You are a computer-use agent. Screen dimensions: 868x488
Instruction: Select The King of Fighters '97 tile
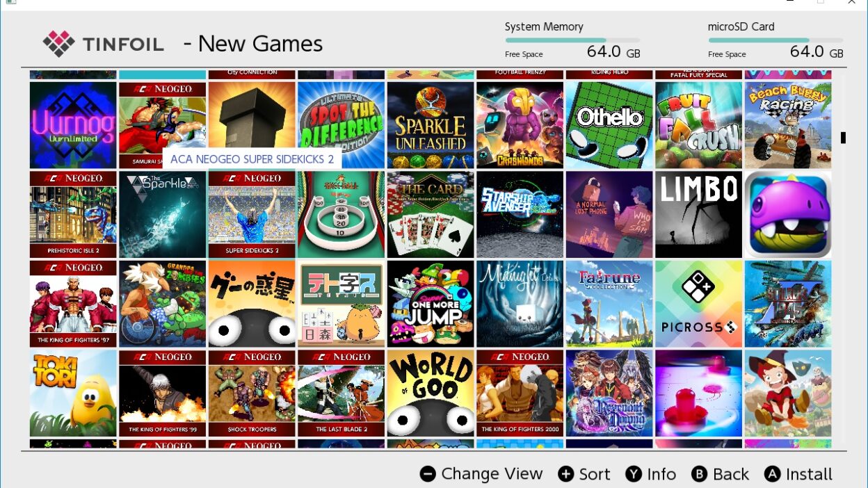click(x=73, y=304)
